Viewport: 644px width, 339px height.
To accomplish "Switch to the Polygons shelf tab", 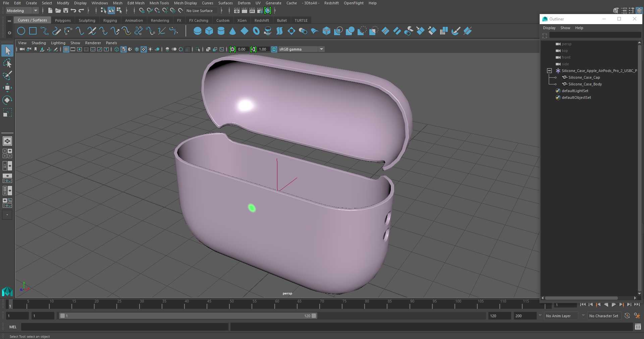I will (x=63, y=20).
